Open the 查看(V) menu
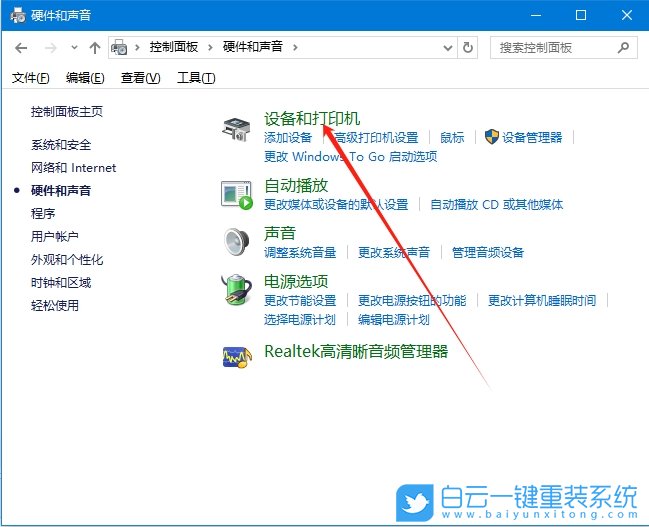 140,78
